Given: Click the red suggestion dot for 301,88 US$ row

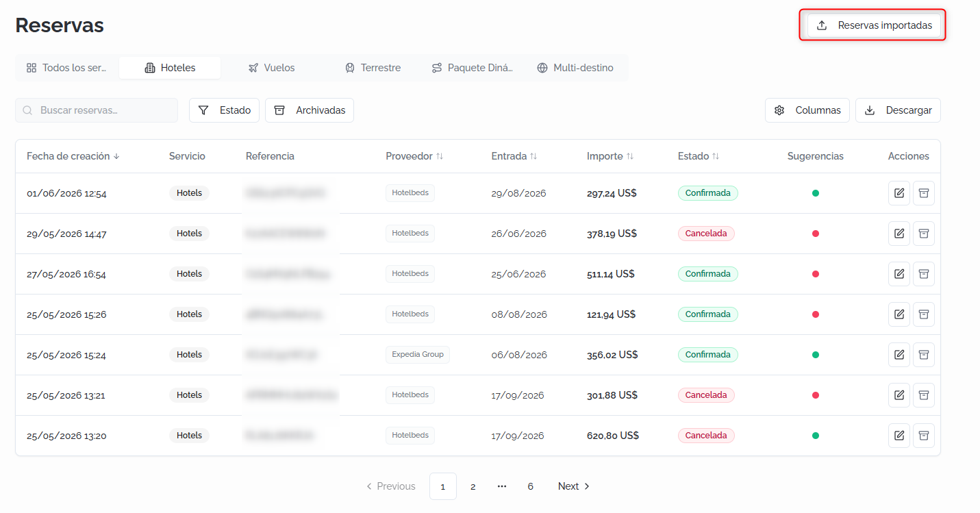Looking at the screenshot, I should 816,395.
